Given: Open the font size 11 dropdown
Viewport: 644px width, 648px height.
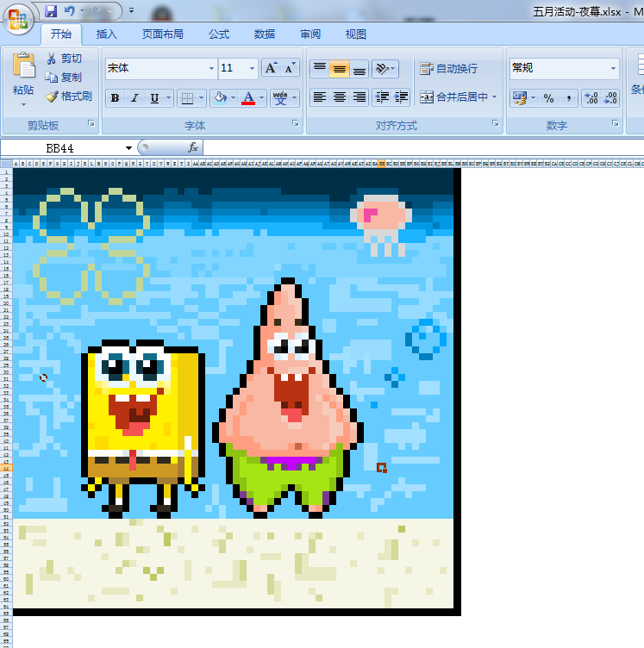Looking at the screenshot, I should [x=252, y=68].
